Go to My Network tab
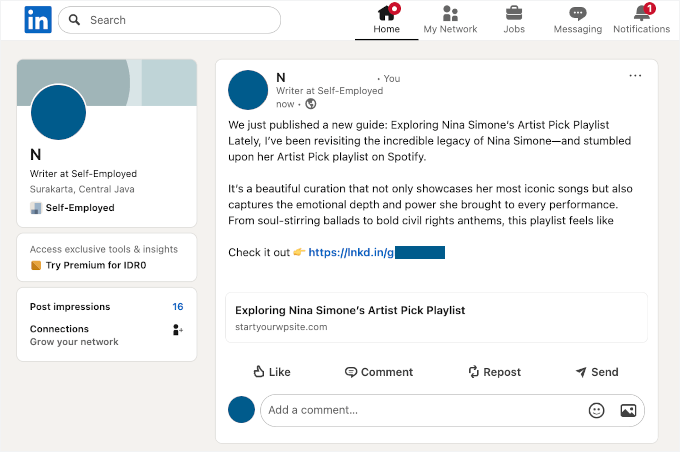Image resolution: width=680 pixels, height=452 pixels. click(450, 20)
